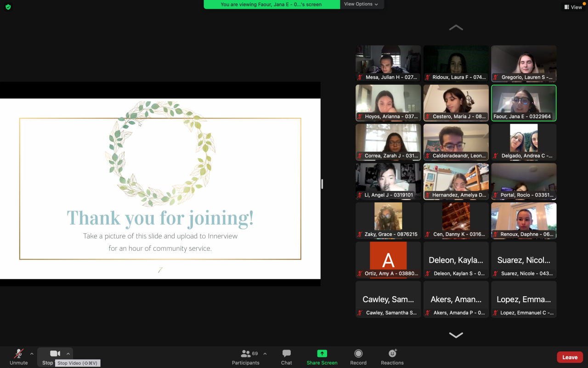Select Caldeiradeandr, Leon video tile
The image size is (588, 368).
tap(456, 142)
